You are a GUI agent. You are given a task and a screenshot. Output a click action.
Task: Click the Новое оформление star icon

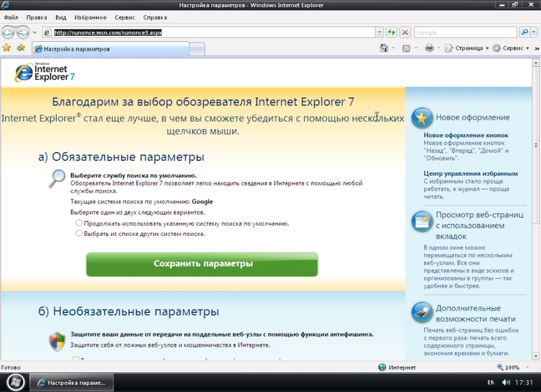[x=421, y=118]
